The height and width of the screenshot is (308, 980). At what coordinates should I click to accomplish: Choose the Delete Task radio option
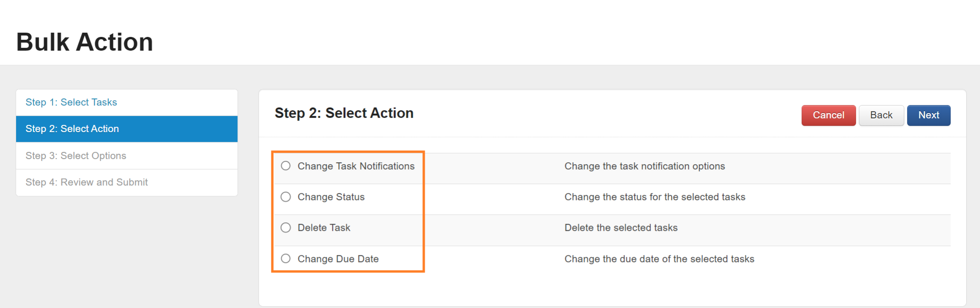(x=286, y=228)
